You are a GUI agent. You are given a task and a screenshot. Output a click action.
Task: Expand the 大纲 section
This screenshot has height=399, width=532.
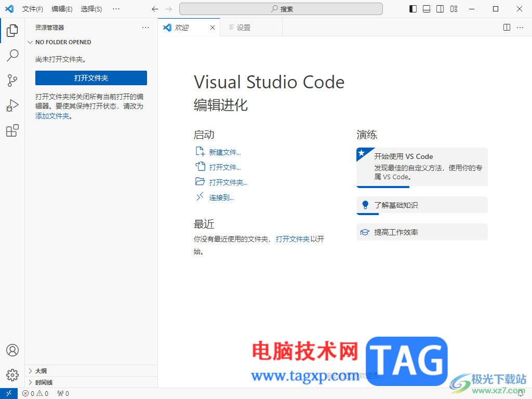tap(91, 371)
